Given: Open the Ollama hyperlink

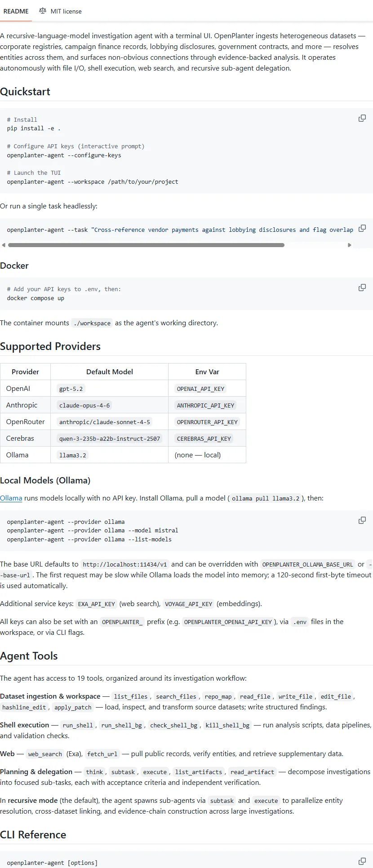Looking at the screenshot, I should point(11,498).
